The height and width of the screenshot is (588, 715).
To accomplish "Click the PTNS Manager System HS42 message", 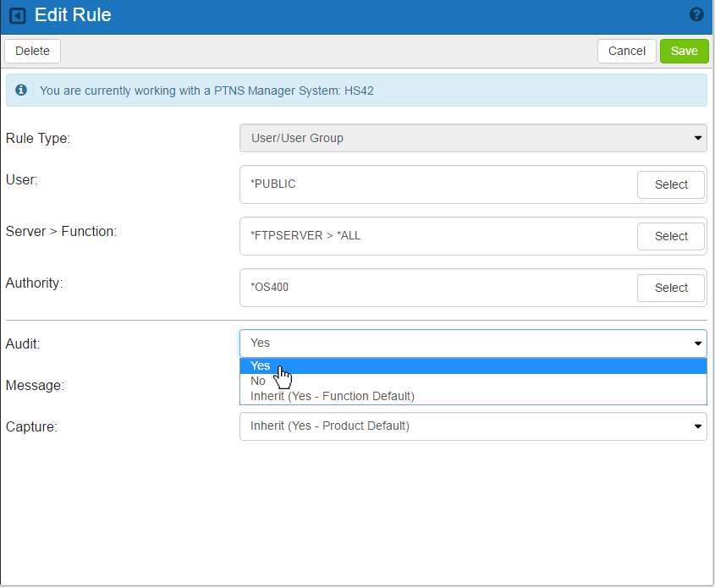I will point(206,91).
